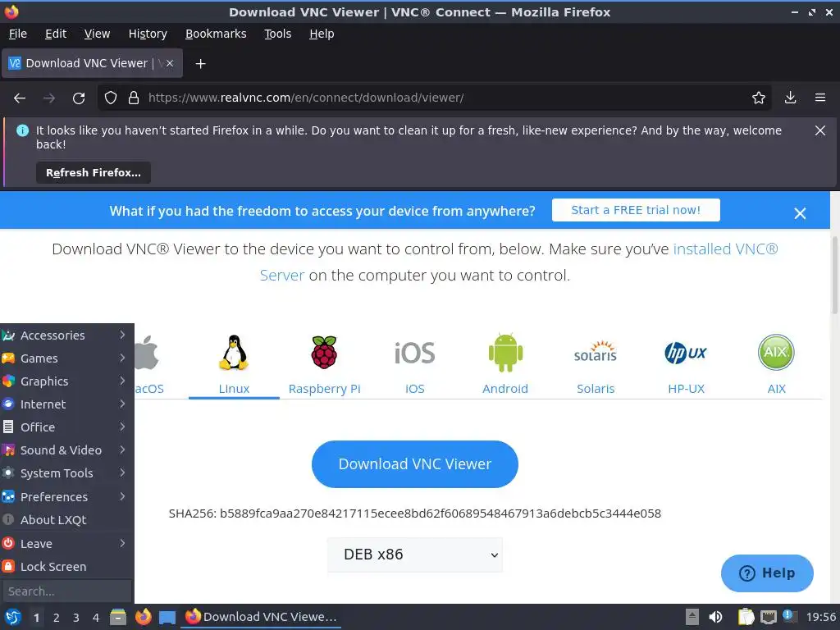Expand the Office submenu
Viewport: 840px width, 630px height.
(x=67, y=427)
